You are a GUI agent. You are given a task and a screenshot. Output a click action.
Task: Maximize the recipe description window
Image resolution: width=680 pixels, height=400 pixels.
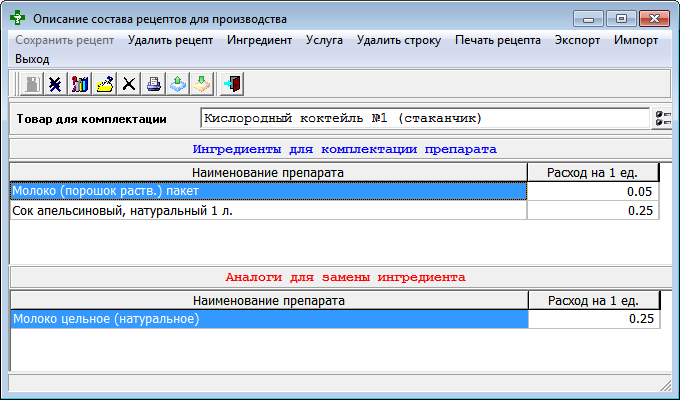click(x=621, y=19)
